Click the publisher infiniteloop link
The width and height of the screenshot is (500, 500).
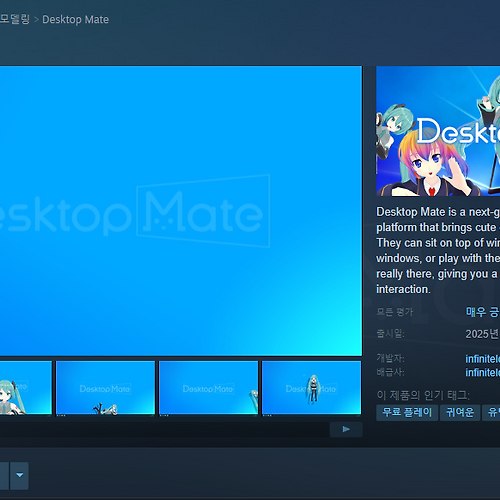tap(482, 372)
